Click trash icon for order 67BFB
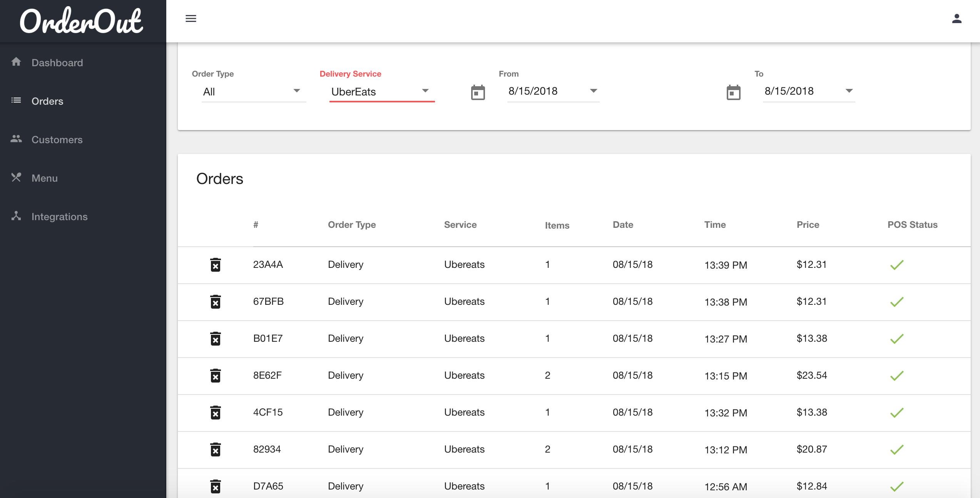 tap(216, 302)
